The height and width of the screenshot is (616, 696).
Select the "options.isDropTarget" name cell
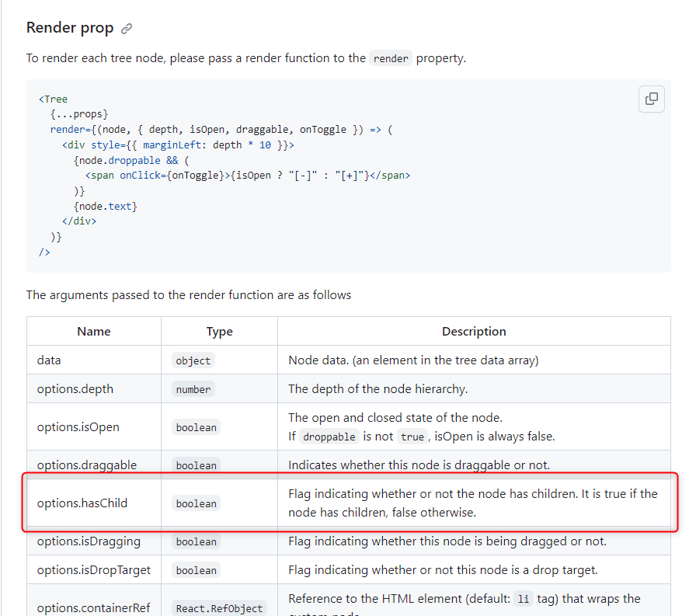[94, 570]
